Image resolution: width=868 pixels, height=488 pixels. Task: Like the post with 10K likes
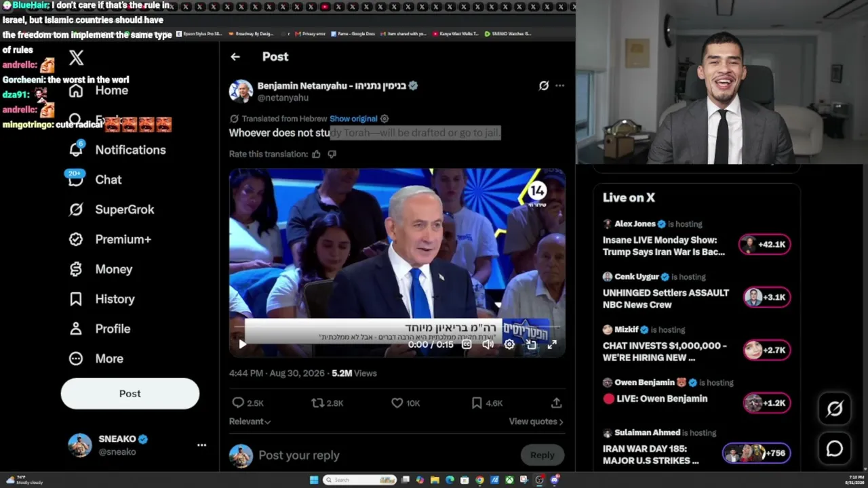click(x=406, y=403)
